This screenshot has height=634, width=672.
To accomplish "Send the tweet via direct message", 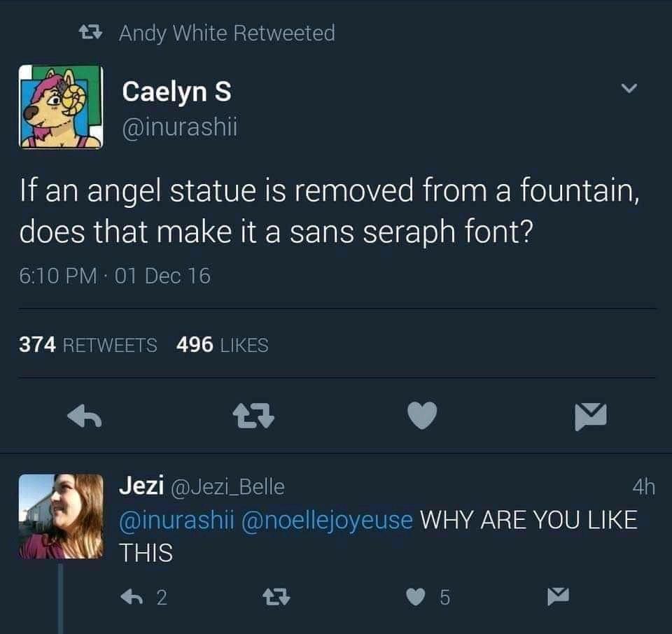I will pyautogui.click(x=590, y=417).
